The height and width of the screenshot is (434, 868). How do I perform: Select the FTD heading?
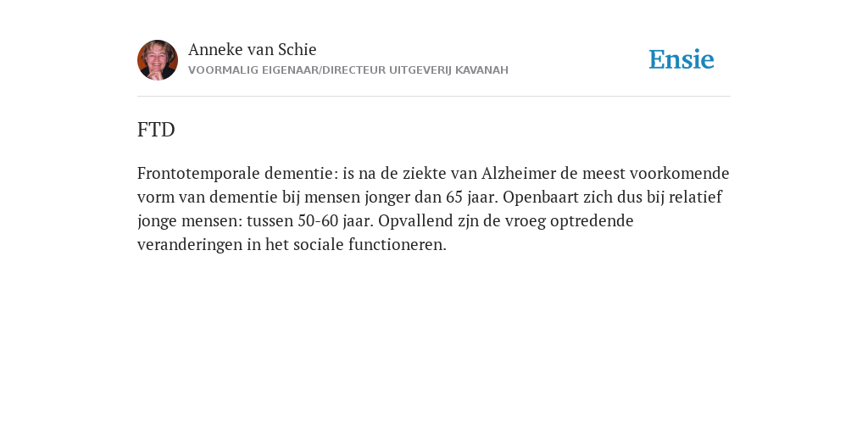click(x=156, y=130)
